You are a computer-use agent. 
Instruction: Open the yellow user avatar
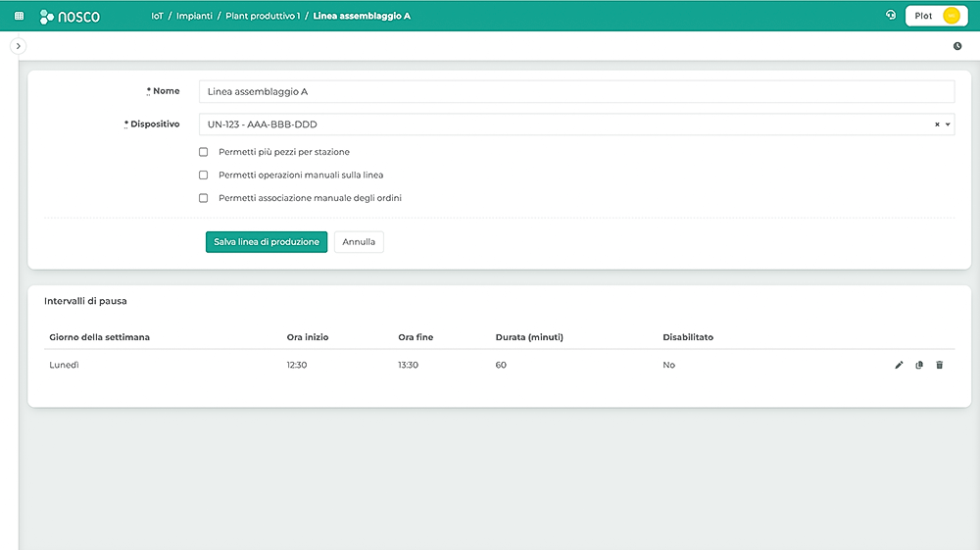point(950,16)
